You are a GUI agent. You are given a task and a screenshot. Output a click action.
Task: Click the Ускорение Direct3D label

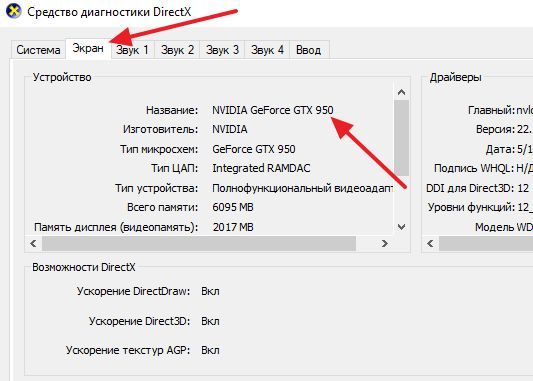139,321
